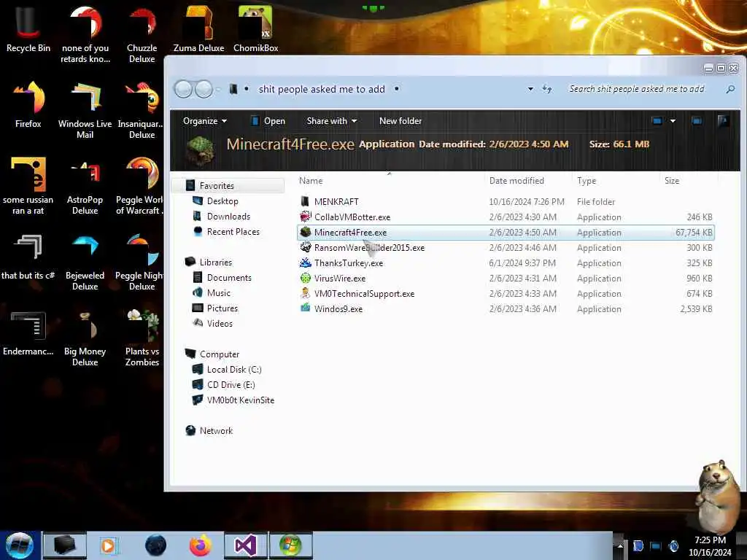This screenshot has height=560, width=747.
Task: Select CollabVMBotter.exe file
Action: coord(506,217)
